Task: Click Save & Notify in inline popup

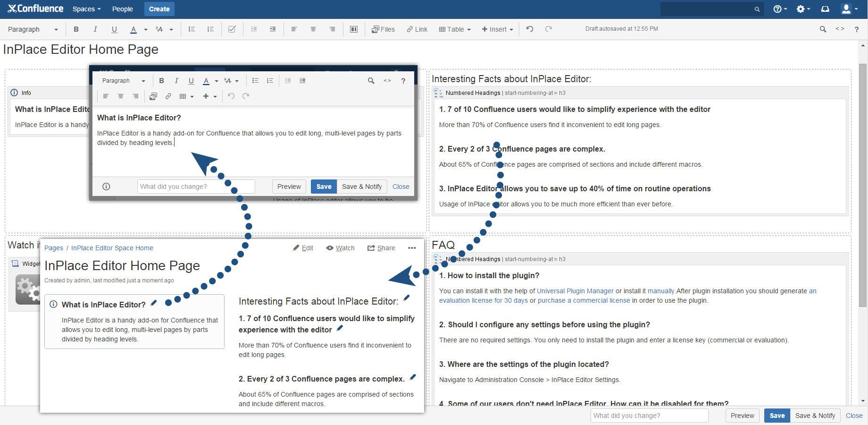Action: [362, 187]
